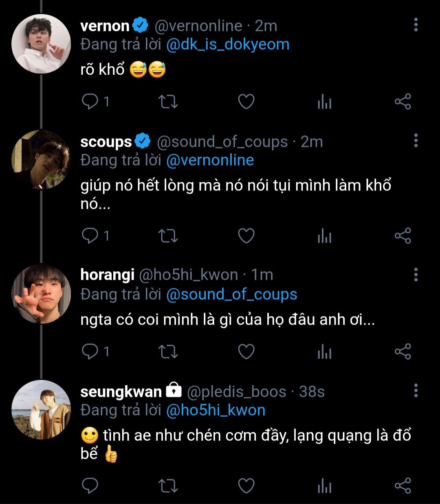The image size is (440, 504).
Task: Retweet the scoups reply
Action: (x=167, y=236)
